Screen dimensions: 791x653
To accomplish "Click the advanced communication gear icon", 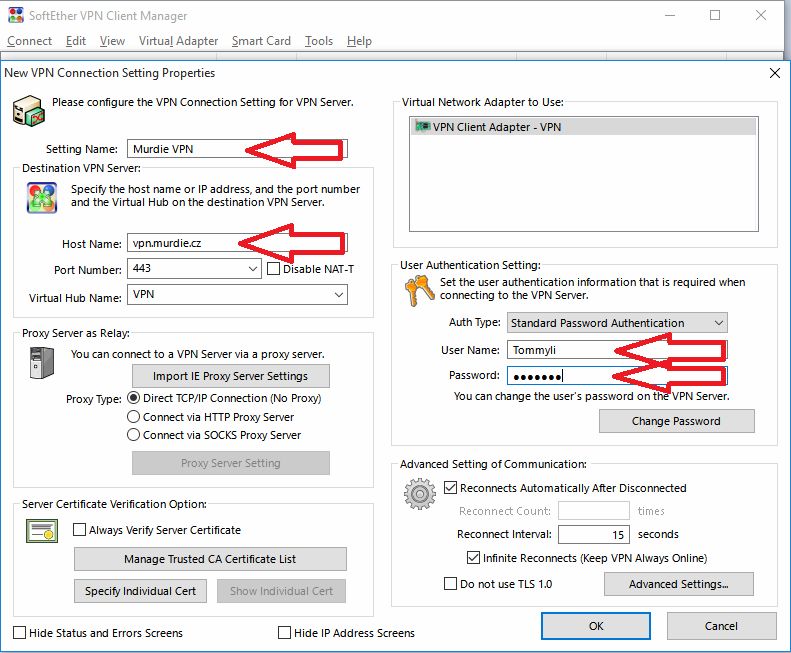I will (420, 494).
